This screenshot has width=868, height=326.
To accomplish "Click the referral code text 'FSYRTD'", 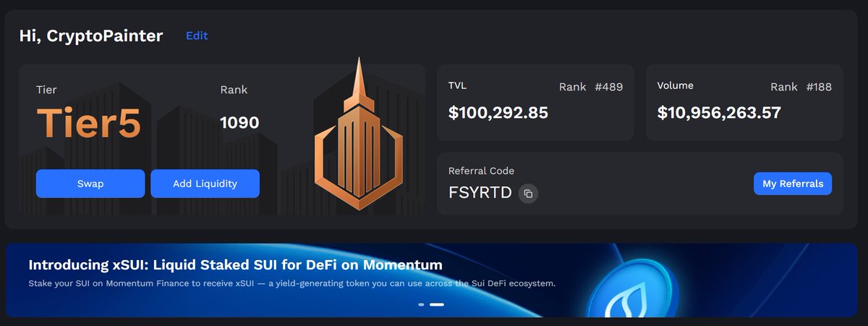I will tap(480, 193).
